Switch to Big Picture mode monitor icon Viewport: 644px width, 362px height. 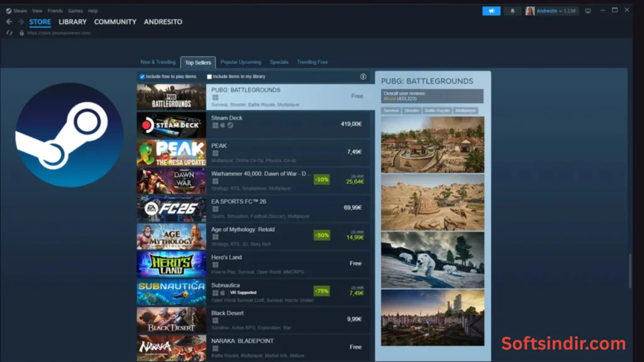click(588, 11)
